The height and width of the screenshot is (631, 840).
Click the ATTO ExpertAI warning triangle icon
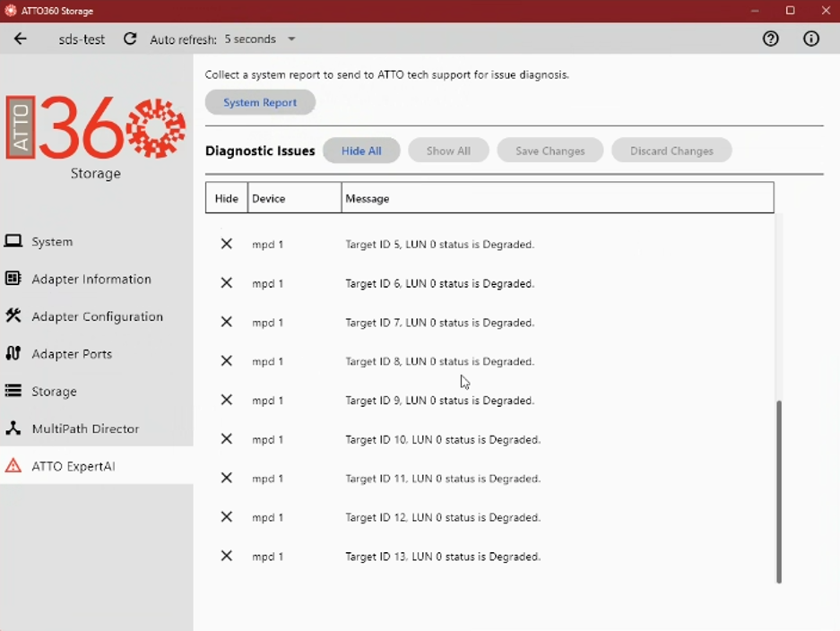click(13, 465)
